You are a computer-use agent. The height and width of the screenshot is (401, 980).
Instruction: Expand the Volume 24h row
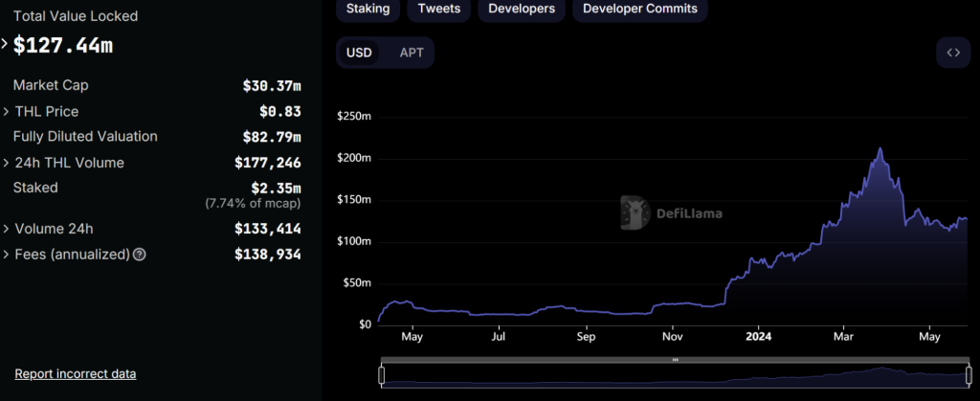point(5,229)
